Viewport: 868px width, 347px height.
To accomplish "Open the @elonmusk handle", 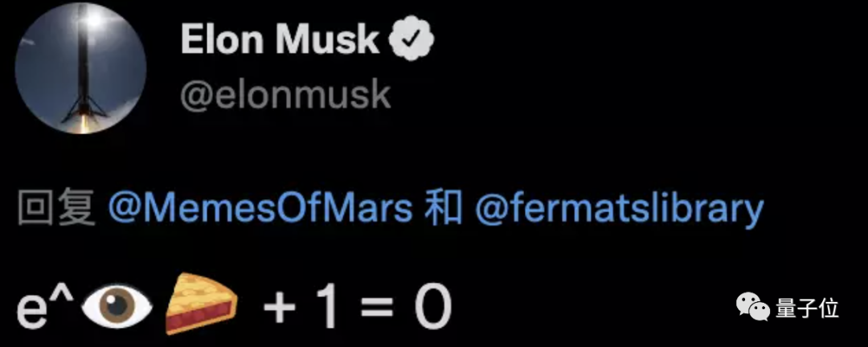I will coord(285,95).
